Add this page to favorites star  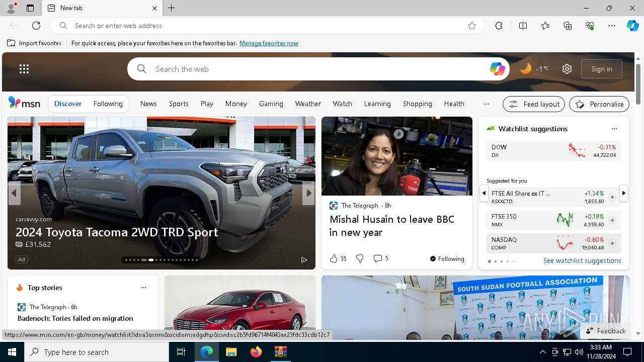click(472, 26)
